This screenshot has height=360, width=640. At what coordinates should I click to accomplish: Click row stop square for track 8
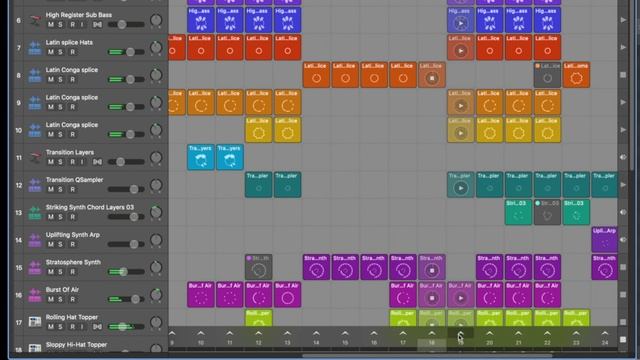pos(623,75)
